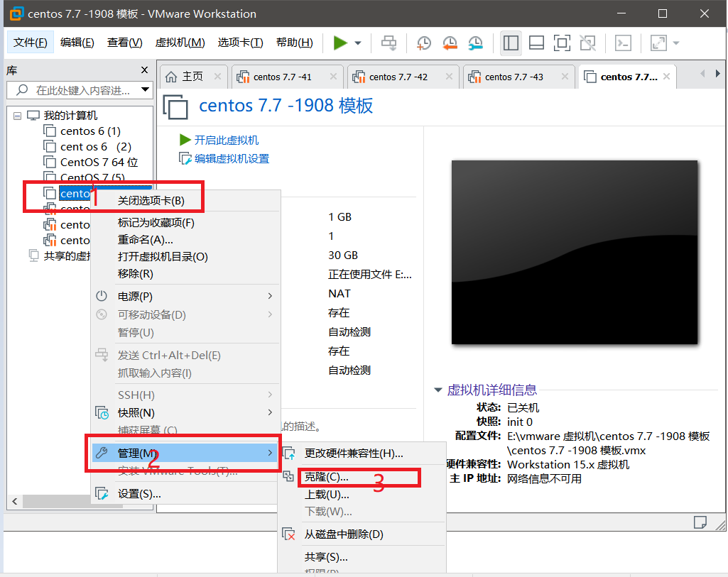Open the 查看(V) menu

(x=124, y=43)
